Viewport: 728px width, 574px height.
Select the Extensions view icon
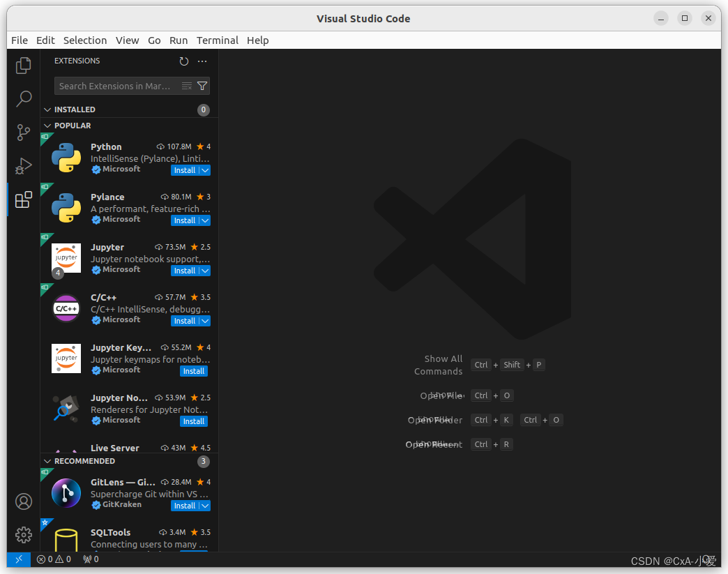click(23, 199)
